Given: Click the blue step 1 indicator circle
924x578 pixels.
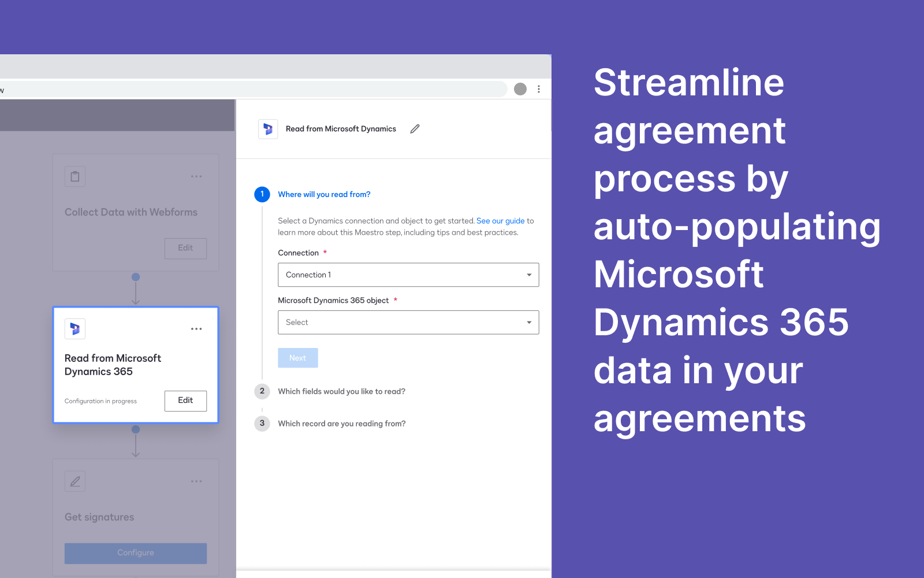Looking at the screenshot, I should coord(262,194).
